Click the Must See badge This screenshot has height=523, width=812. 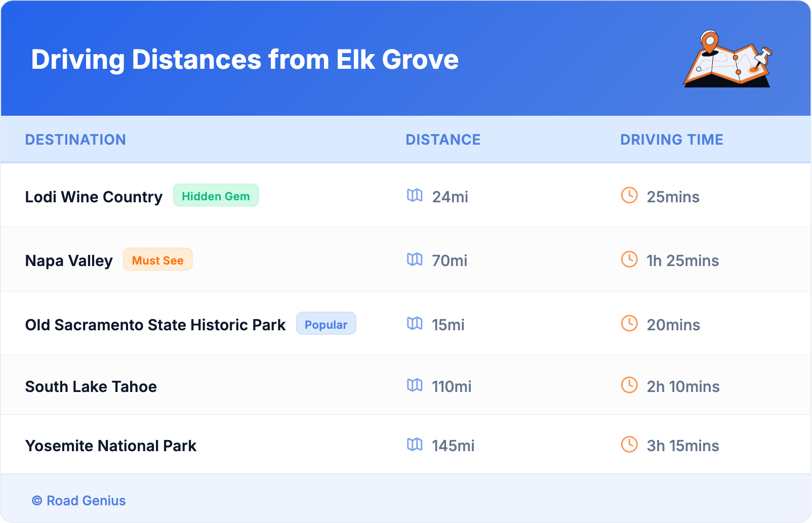pyautogui.click(x=157, y=260)
